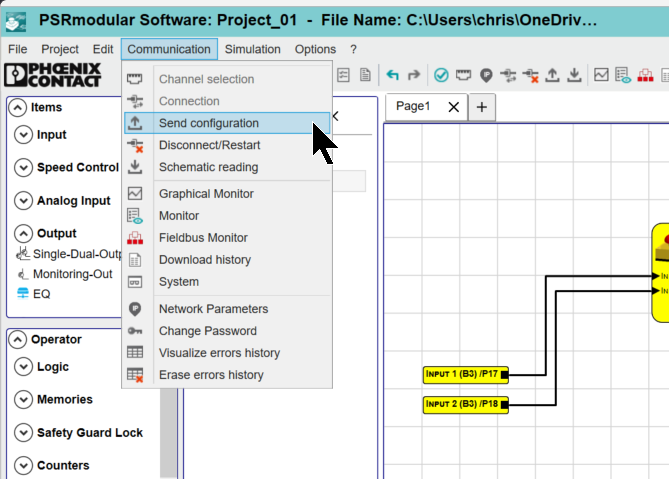669x479 pixels.
Task: Open the Simulation menu
Action: click(253, 49)
